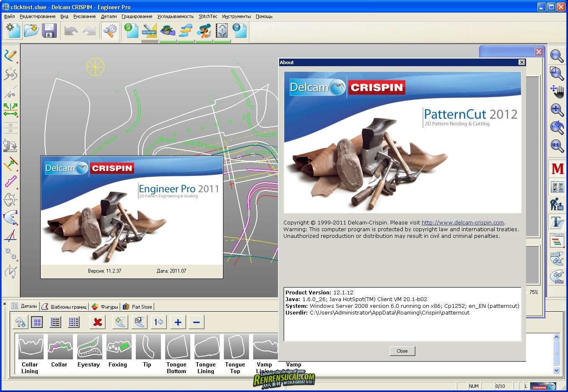Open the delcam-crispin.com link
This screenshot has height=392, width=568.
(x=463, y=223)
